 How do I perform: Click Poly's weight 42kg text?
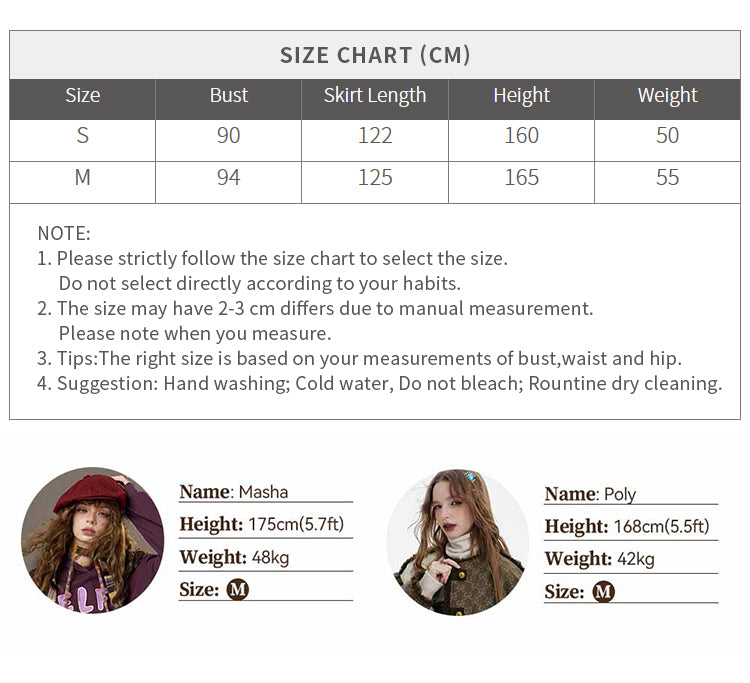(x=636, y=559)
